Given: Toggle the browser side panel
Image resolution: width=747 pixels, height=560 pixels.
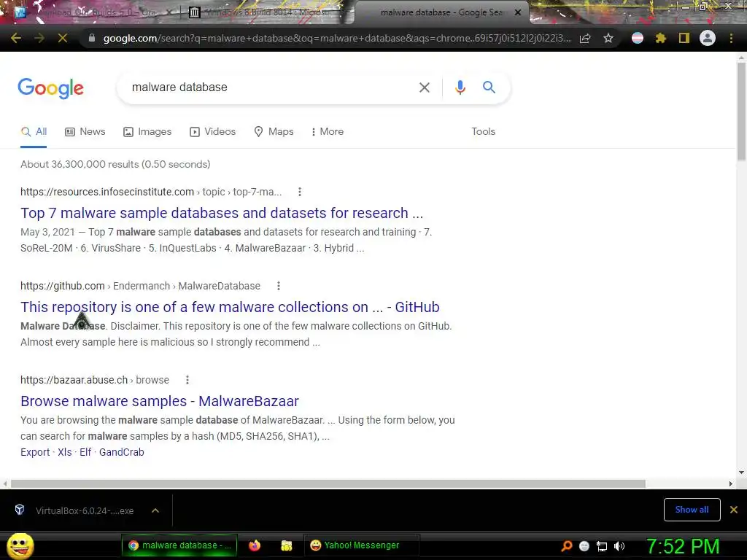Looking at the screenshot, I should [684, 38].
